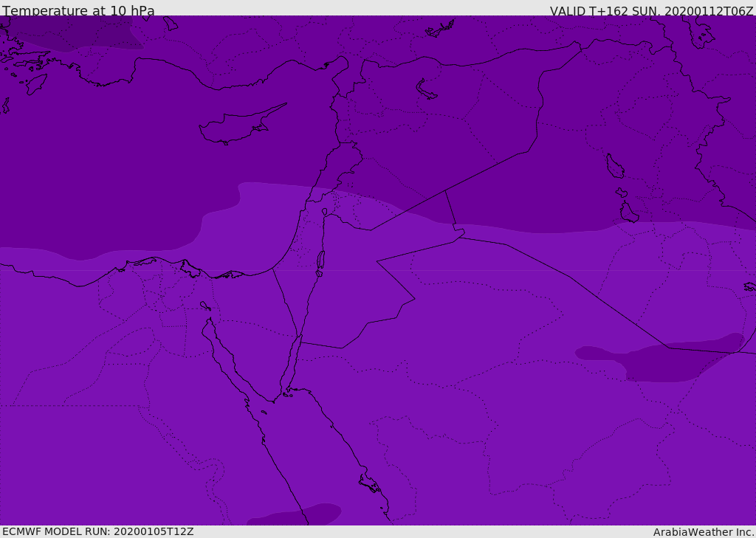Image resolution: width=756 pixels, height=538 pixels.
Task: Click the 'VALID T+162 SUN. 20200112T06Z' label
Action: coord(651,11)
